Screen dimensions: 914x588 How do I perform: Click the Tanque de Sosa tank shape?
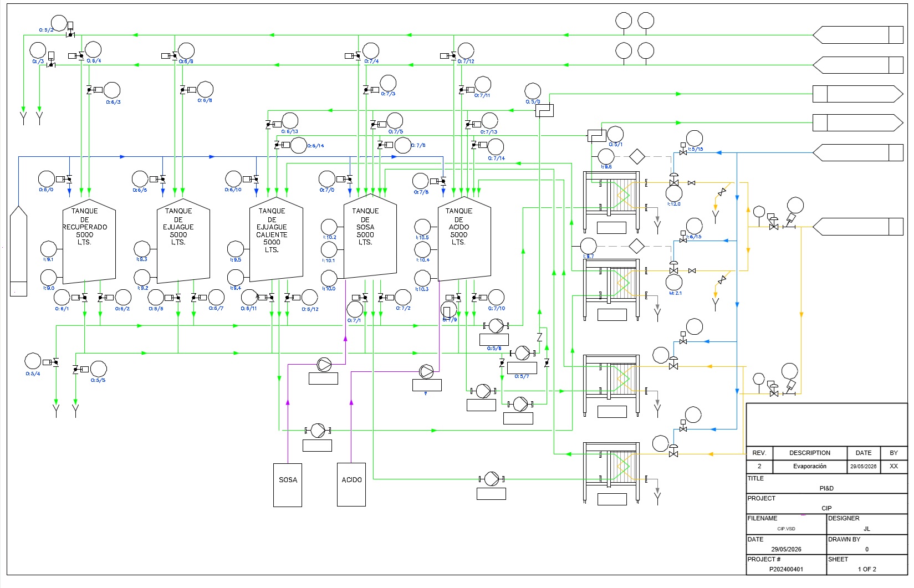pos(370,237)
